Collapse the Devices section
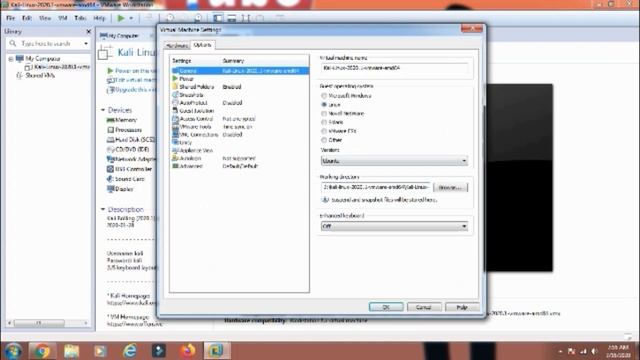 coord(103,110)
